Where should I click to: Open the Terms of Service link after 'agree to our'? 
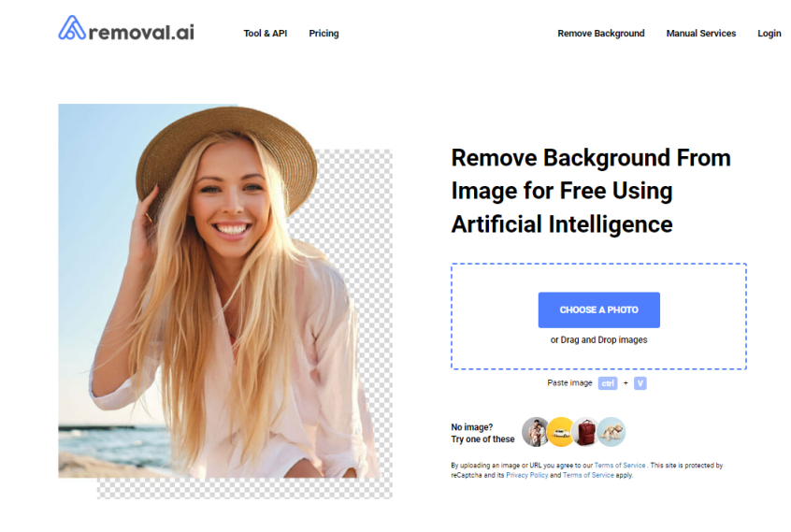pyautogui.click(x=620, y=466)
